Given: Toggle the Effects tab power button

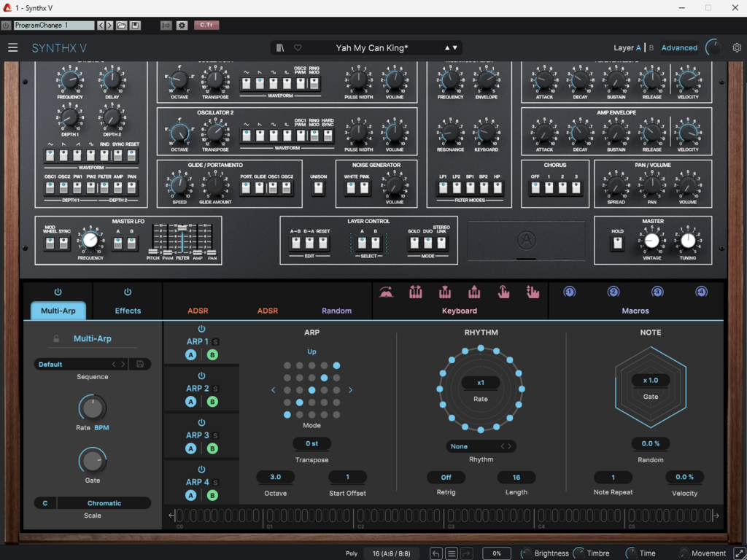Looking at the screenshot, I should (x=128, y=292).
